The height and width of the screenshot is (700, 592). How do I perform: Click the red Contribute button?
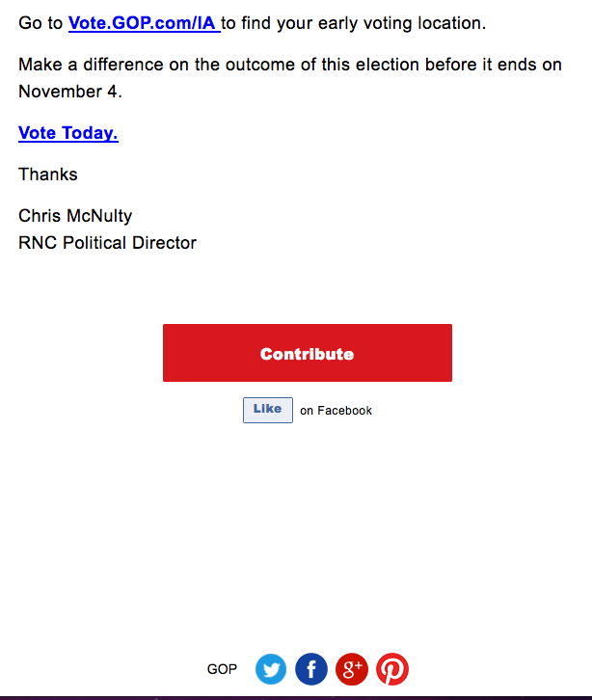308,353
